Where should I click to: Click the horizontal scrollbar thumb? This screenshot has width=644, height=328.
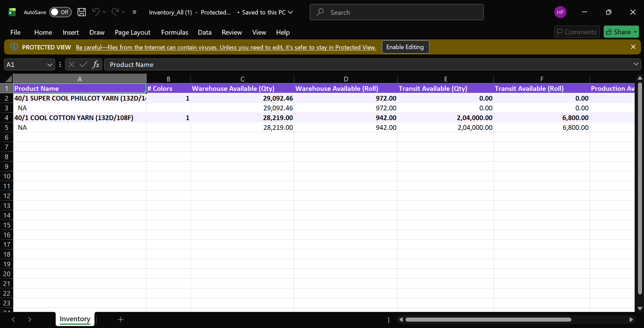tap(488, 320)
